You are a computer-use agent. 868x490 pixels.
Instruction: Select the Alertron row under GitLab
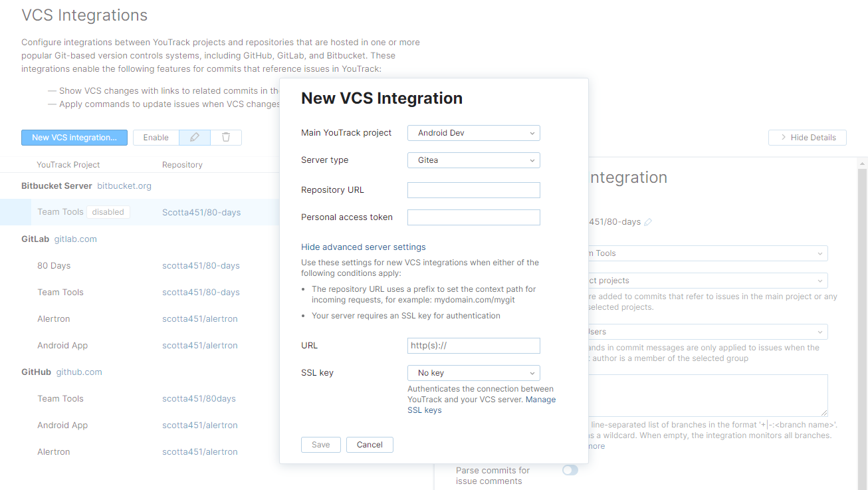pyautogui.click(x=54, y=319)
